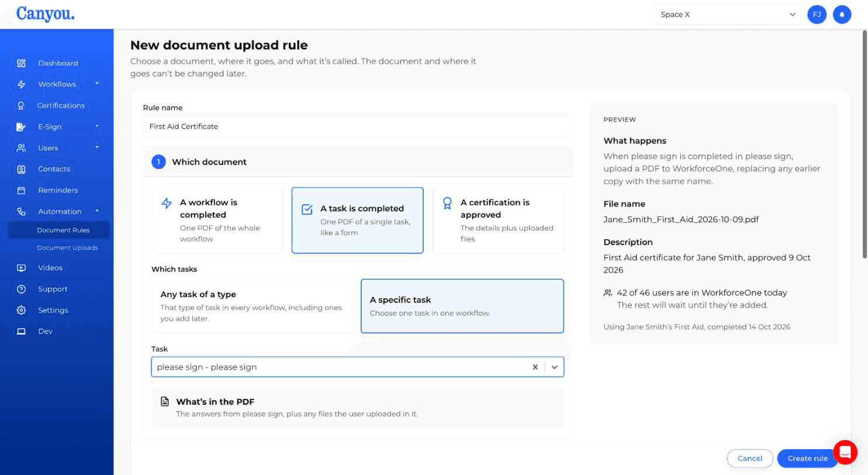Open the chat support bubble
The height and width of the screenshot is (475, 868).
(x=845, y=452)
